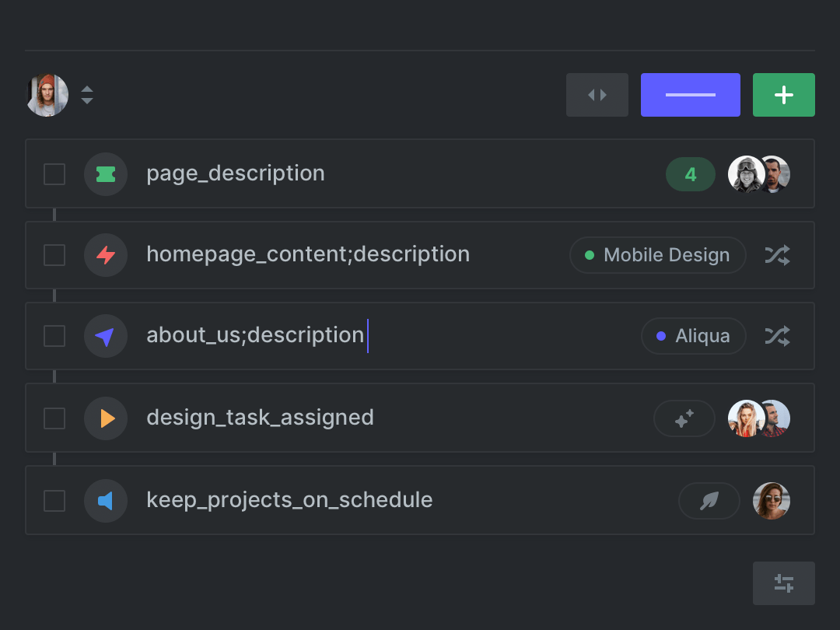840x630 pixels.
Task: Click the horizontal arrows expander button
Action: [x=597, y=94]
